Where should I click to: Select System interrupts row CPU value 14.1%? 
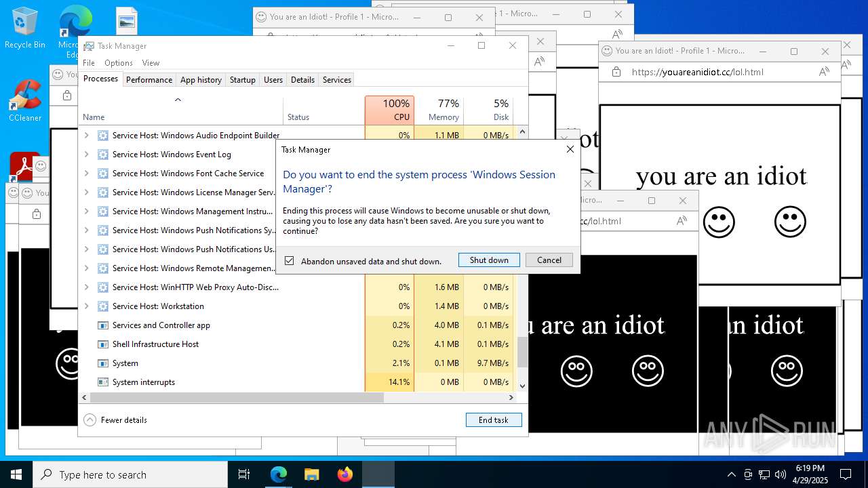point(399,382)
